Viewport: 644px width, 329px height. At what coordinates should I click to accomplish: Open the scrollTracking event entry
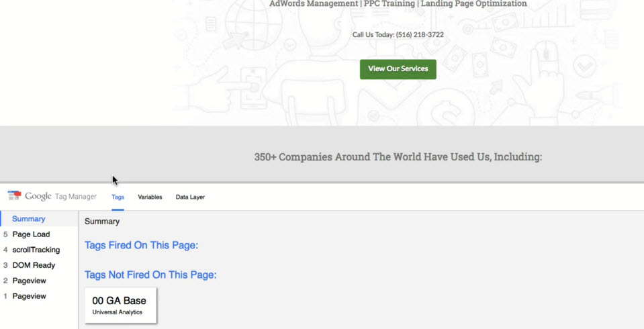click(x=36, y=250)
